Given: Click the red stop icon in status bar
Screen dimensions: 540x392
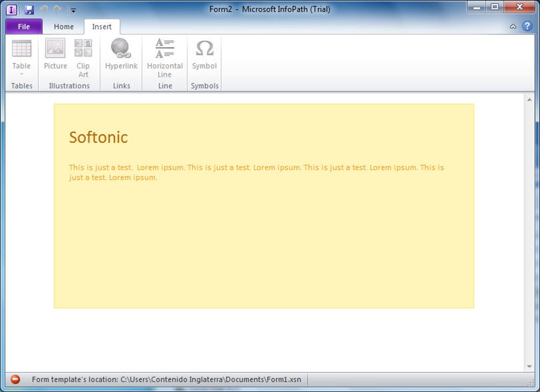Looking at the screenshot, I should point(15,379).
